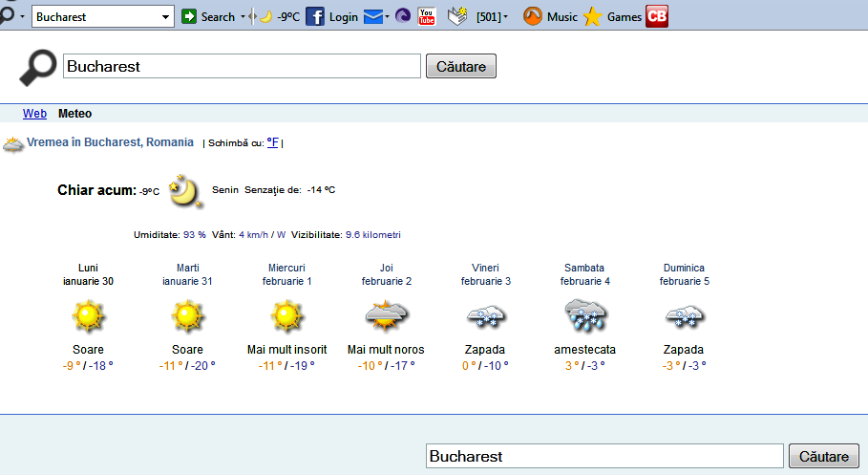Viewport: 868px width, 475px height.
Task: Click the main Bucharest search field
Action: 242,66
